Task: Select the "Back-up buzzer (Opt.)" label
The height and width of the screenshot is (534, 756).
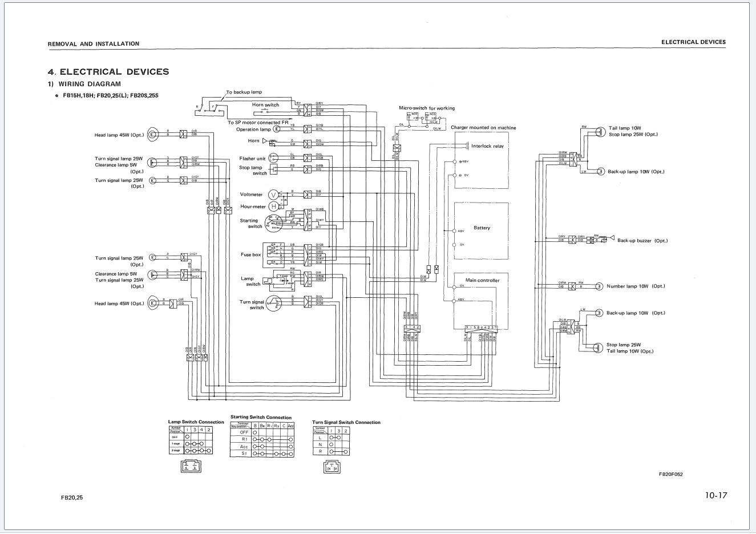Action: pyautogui.click(x=642, y=241)
